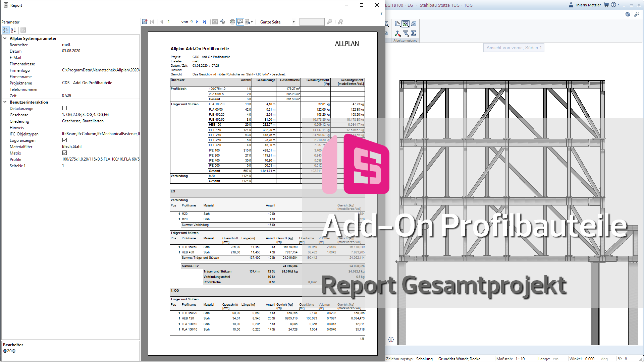Collapse the Allplan Systemparameter group
This screenshot has height=362, width=644.
pos(5,39)
